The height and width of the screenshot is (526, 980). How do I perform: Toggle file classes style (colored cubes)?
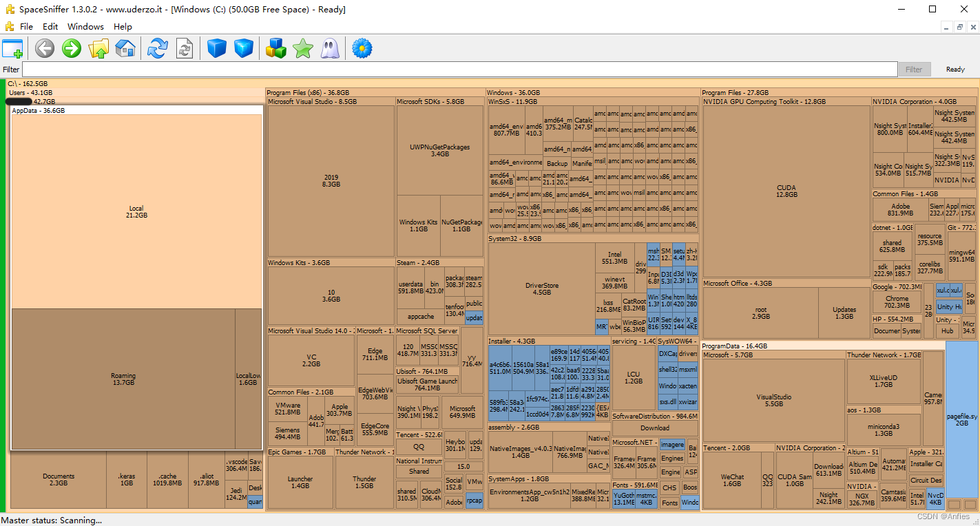coord(276,48)
